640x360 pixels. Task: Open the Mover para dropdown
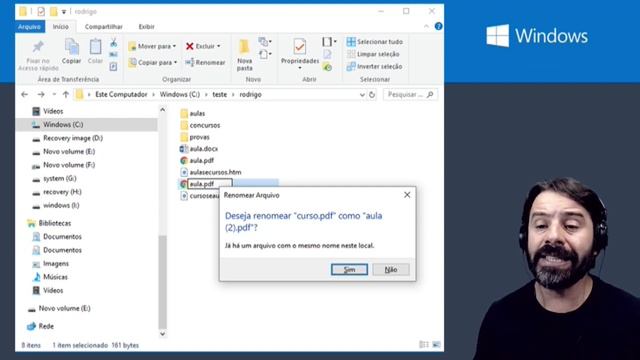[152, 46]
